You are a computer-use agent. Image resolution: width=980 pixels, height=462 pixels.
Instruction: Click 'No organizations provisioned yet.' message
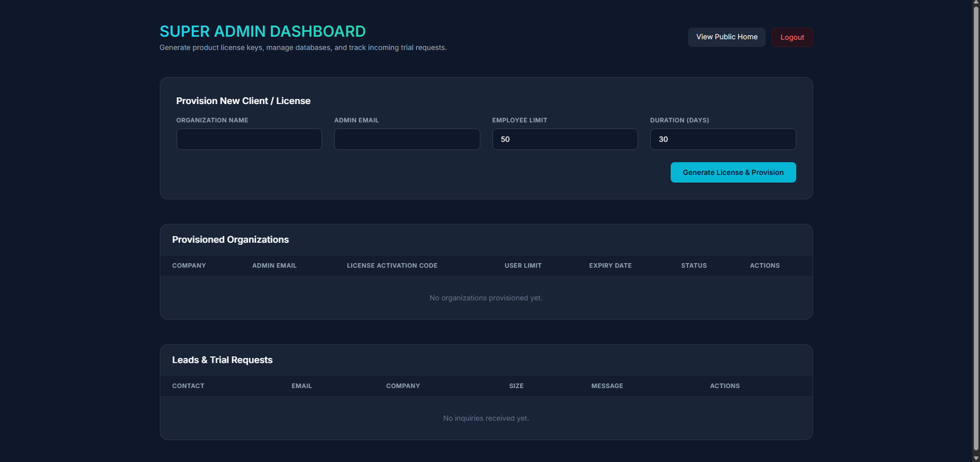coord(486,298)
